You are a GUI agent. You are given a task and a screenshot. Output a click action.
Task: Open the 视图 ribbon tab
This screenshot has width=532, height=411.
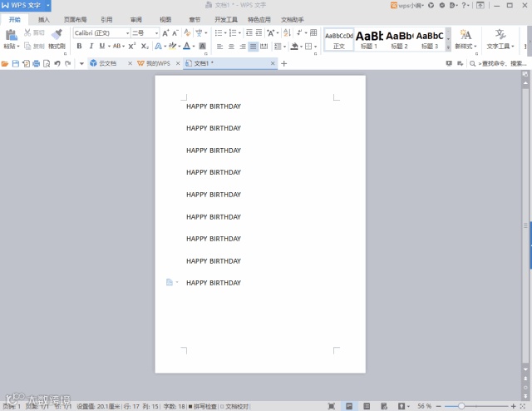point(165,20)
